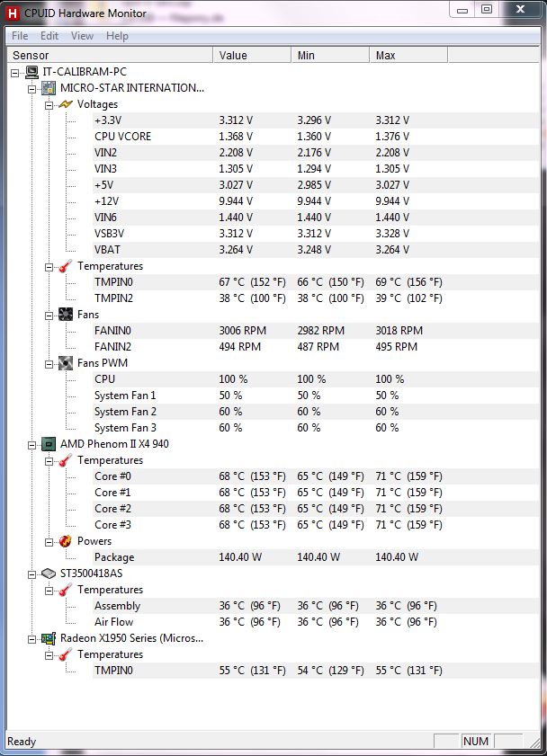Click the Fans PWM fan icon

pos(66,363)
